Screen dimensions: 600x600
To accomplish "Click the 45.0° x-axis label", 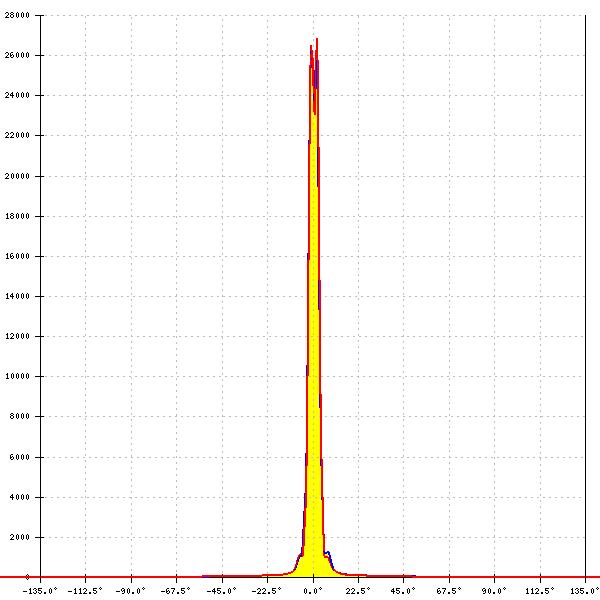I will (403, 591).
